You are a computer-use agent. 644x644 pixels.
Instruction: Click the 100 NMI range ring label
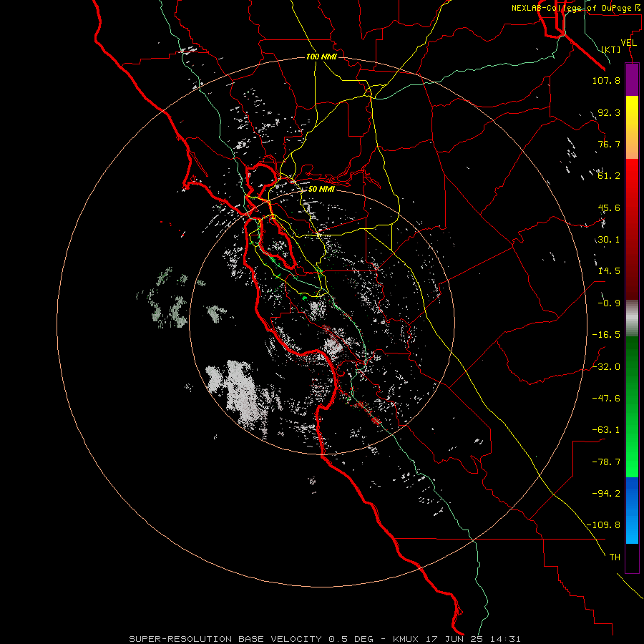[x=321, y=57]
